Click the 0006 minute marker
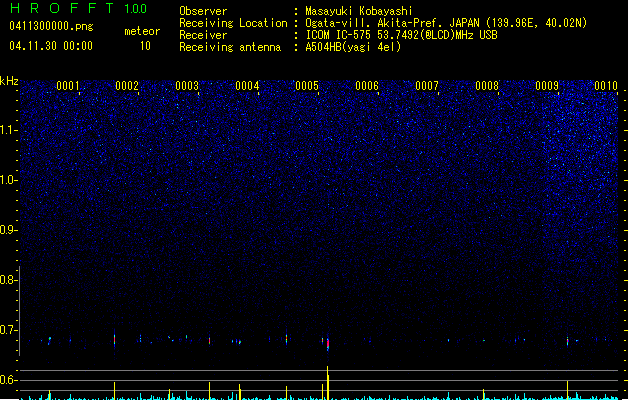 [x=367, y=86]
